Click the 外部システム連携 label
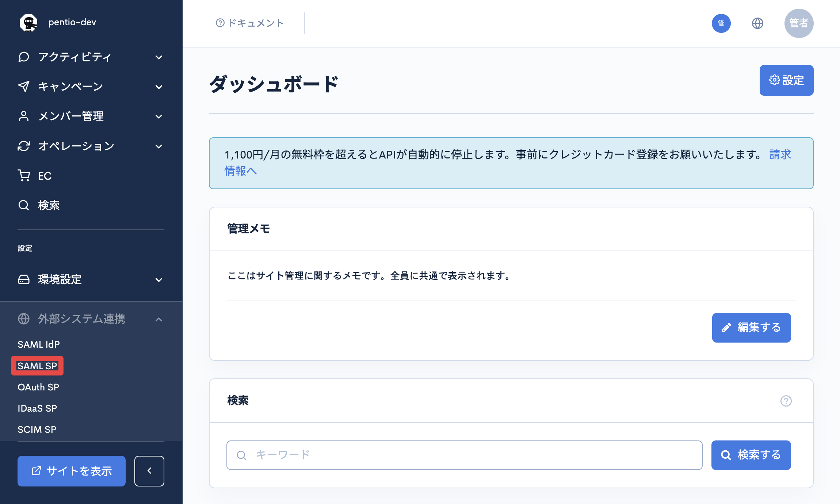Viewport: 840px width, 504px height. tap(81, 319)
